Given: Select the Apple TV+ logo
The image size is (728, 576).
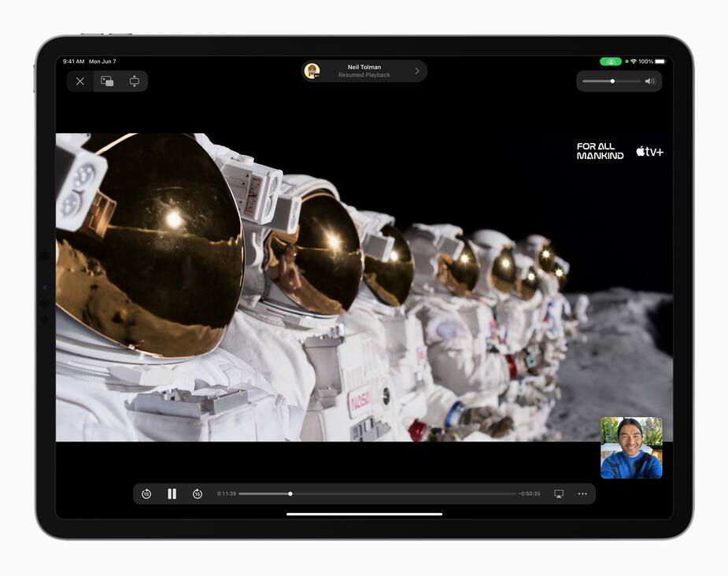Looking at the screenshot, I should 649,151.
